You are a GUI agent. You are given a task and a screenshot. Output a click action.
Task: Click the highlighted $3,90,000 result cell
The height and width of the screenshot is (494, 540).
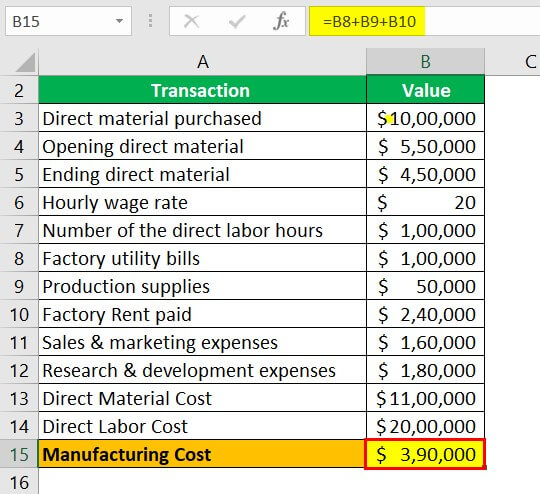click(425, 454)
